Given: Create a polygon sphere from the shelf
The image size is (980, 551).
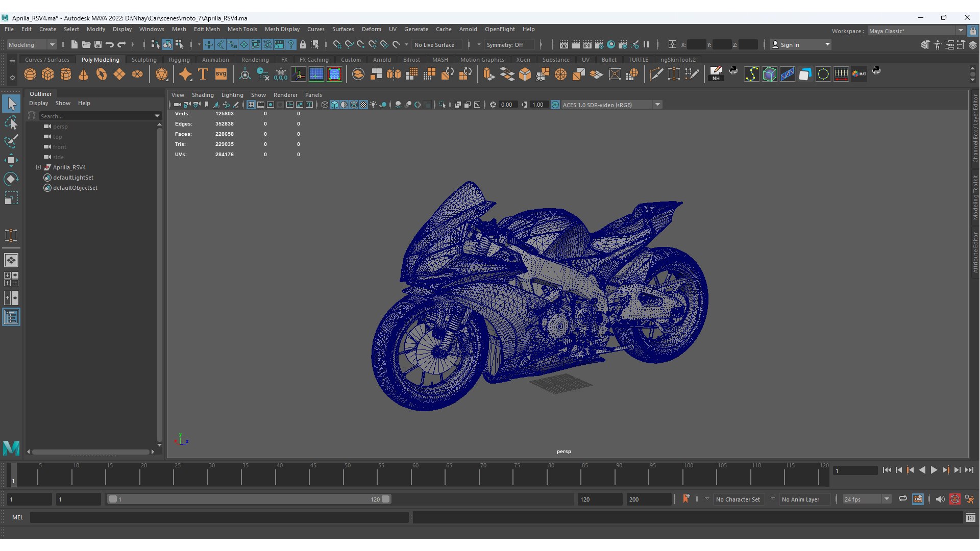Looking at the screenshot, I should click(30, 74).
